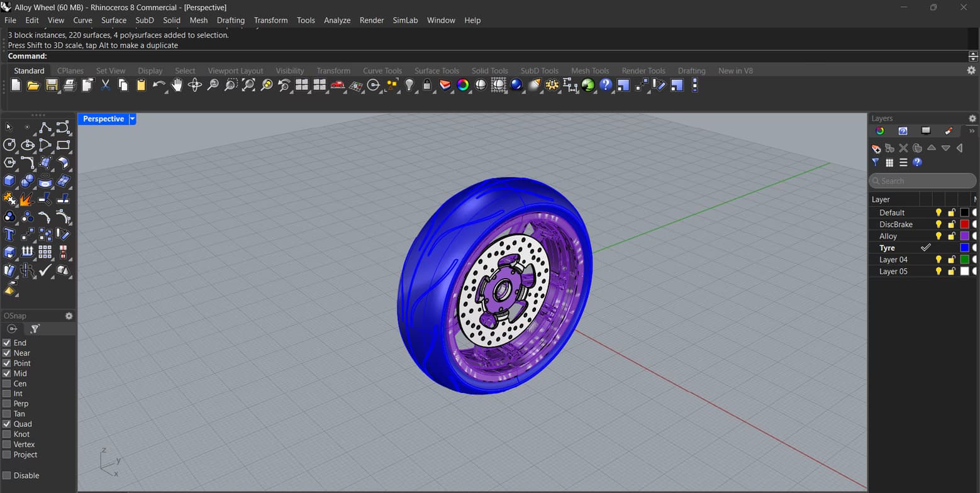Expand hidden panel tabs with chevron

click(972, 131)
